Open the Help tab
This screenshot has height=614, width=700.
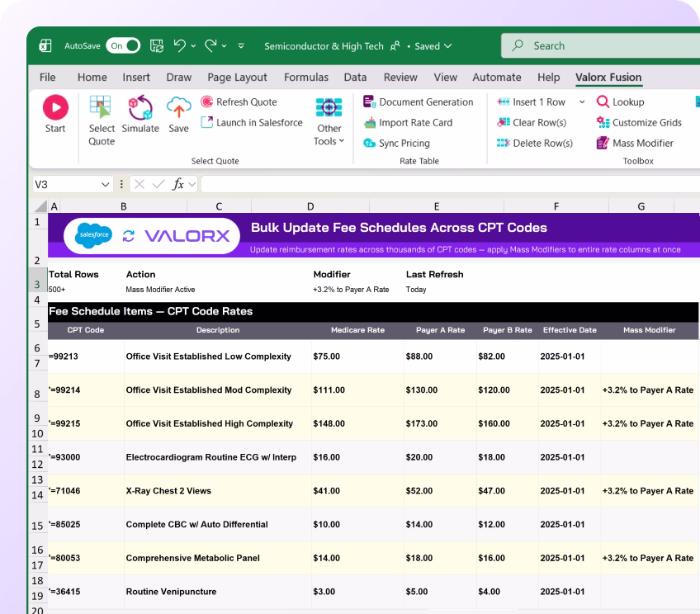548,78
